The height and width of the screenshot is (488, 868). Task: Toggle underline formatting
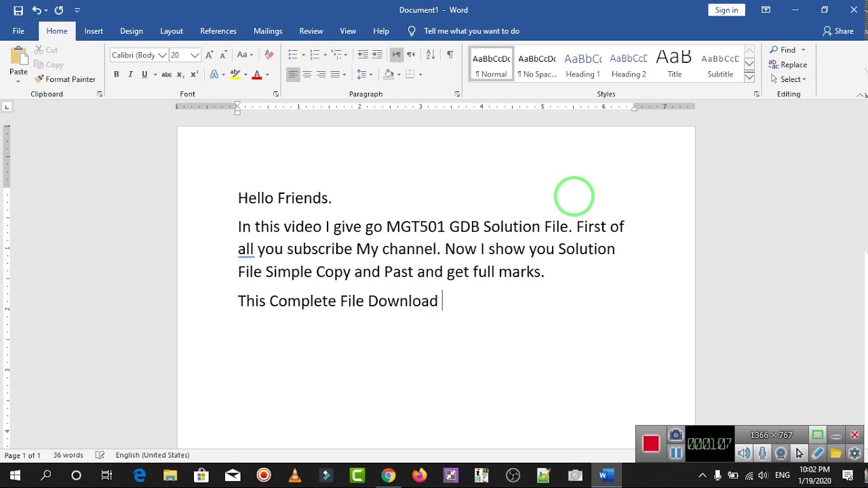[144, 75]
